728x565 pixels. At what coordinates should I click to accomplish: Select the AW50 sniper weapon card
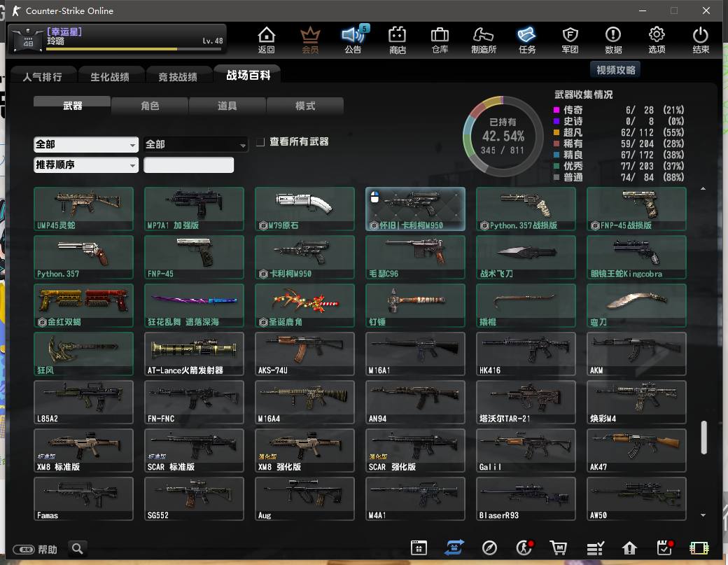tap(636, 498)
